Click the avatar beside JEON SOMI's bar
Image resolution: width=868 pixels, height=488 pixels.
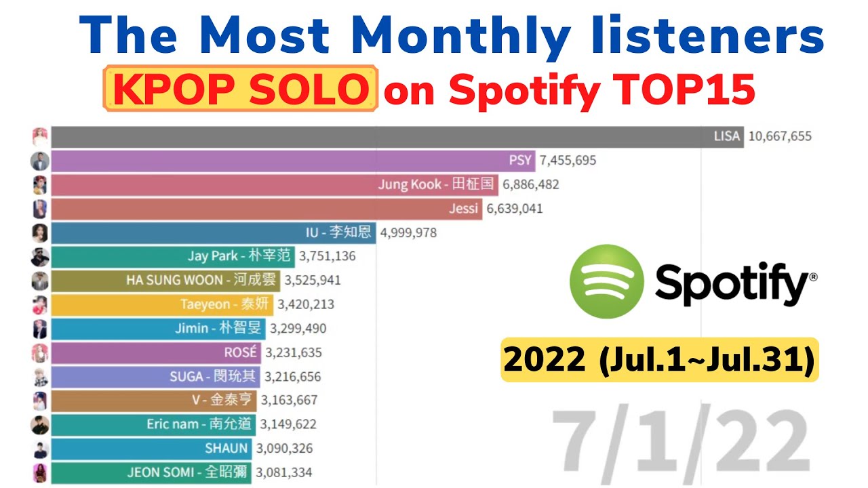40,472
